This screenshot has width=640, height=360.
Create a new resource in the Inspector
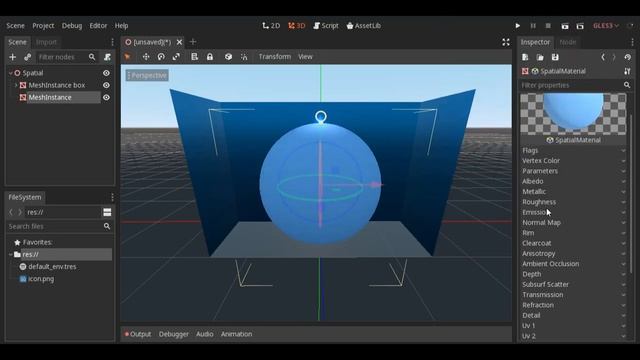(x=525, y=57)
